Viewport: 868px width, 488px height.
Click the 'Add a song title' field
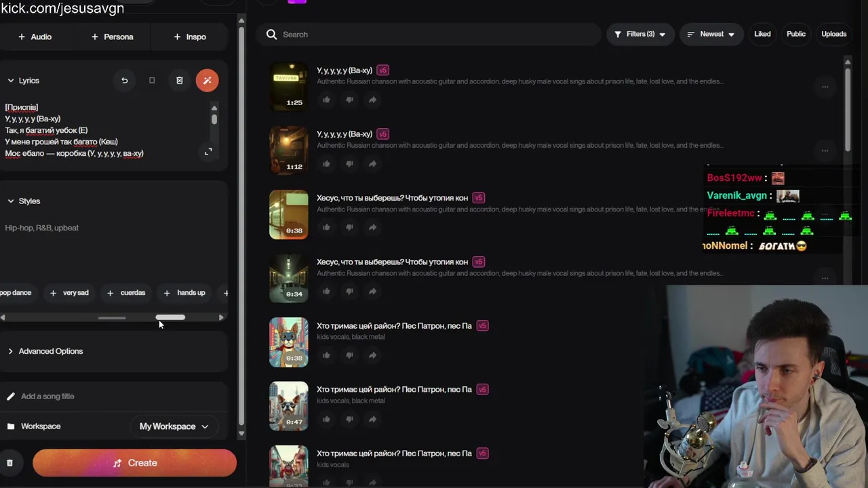(115, 396)
